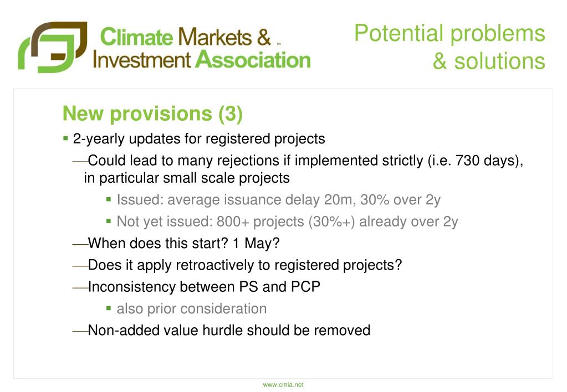Screen dimensions: 567x392
Task: Click the dash before 'Non-added value hurdle'
Action: [x=80, y=331]
